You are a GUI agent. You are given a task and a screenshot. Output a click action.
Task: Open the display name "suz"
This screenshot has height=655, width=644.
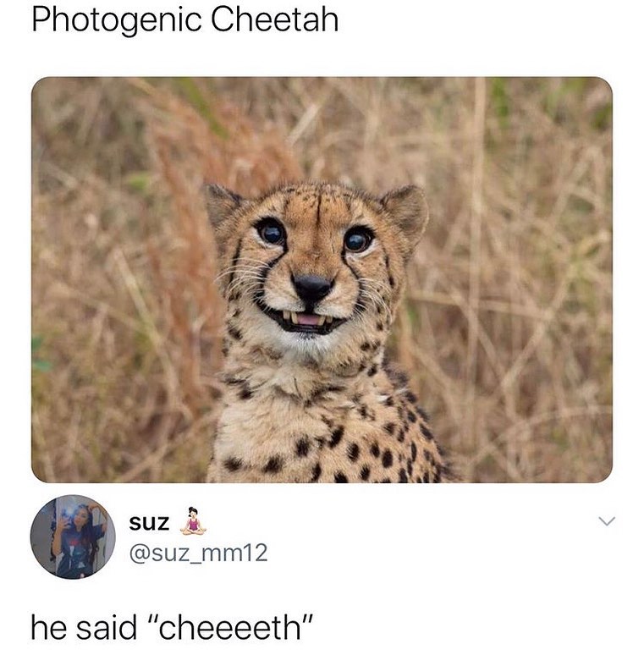[x=149, y=523]
